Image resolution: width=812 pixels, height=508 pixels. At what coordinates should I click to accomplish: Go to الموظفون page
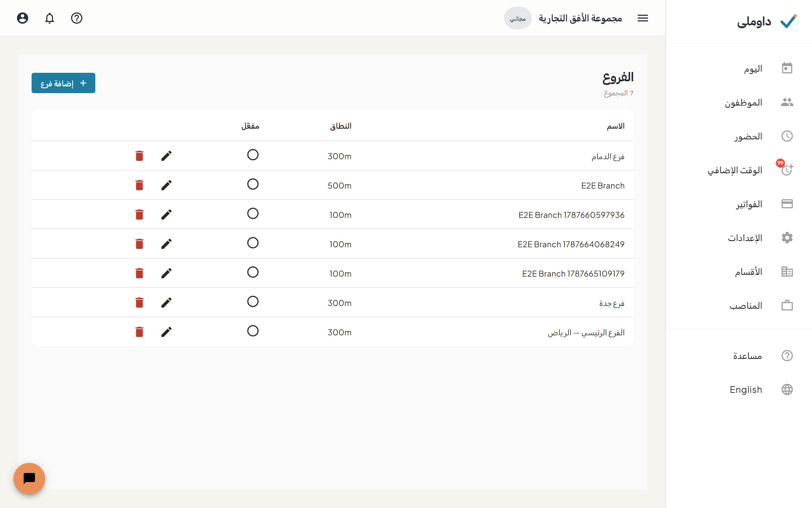(x=739, y=102)
